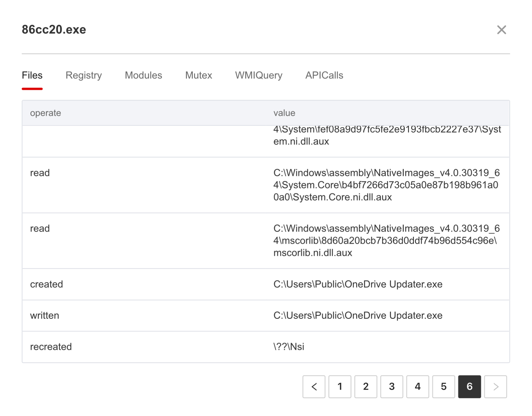Select the Files tab
Viewport: 532px width, 416px height.
point(32,75)
